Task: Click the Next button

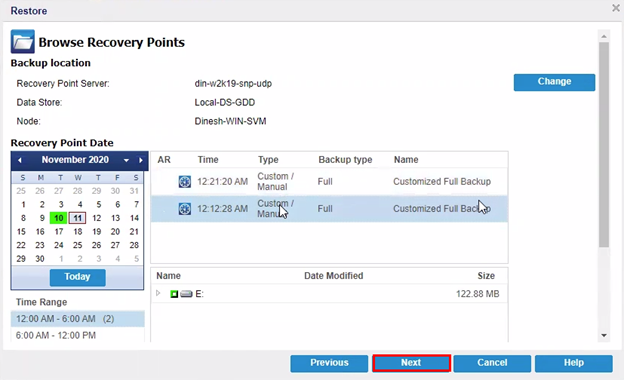Action: (x=411, y=363)
